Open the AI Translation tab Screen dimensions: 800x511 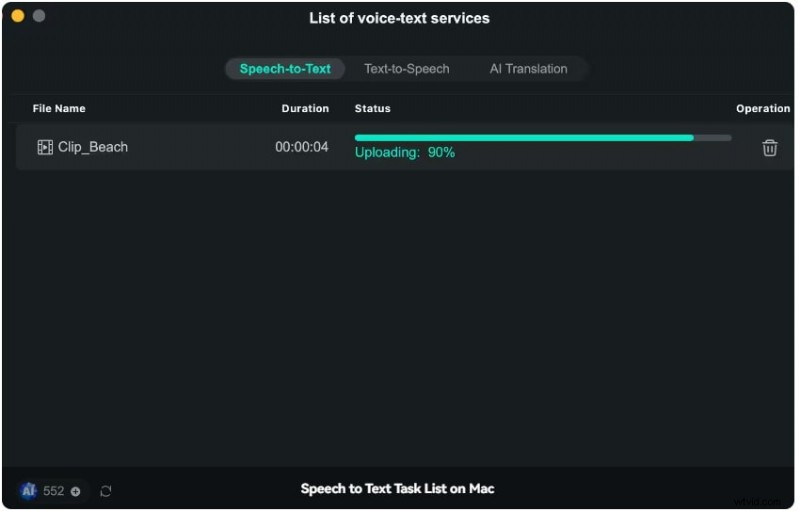tap(528, 69)
